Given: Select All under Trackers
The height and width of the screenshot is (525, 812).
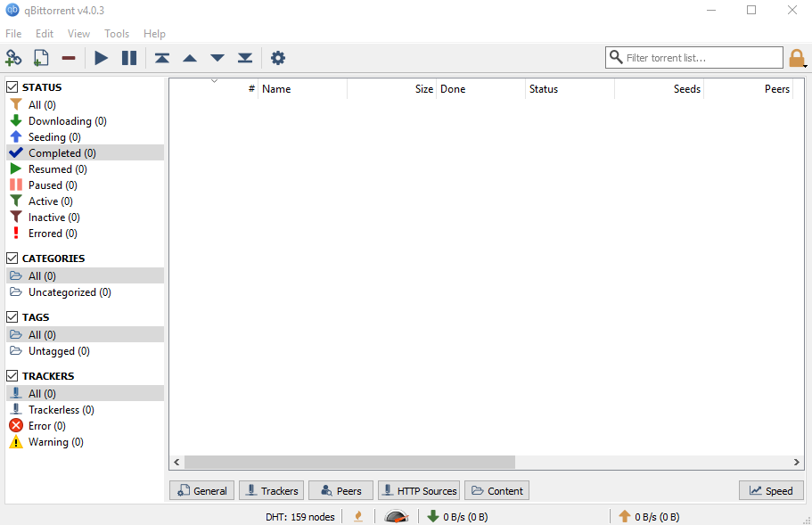Looking at the screenshot, I should tap(85, 393).
